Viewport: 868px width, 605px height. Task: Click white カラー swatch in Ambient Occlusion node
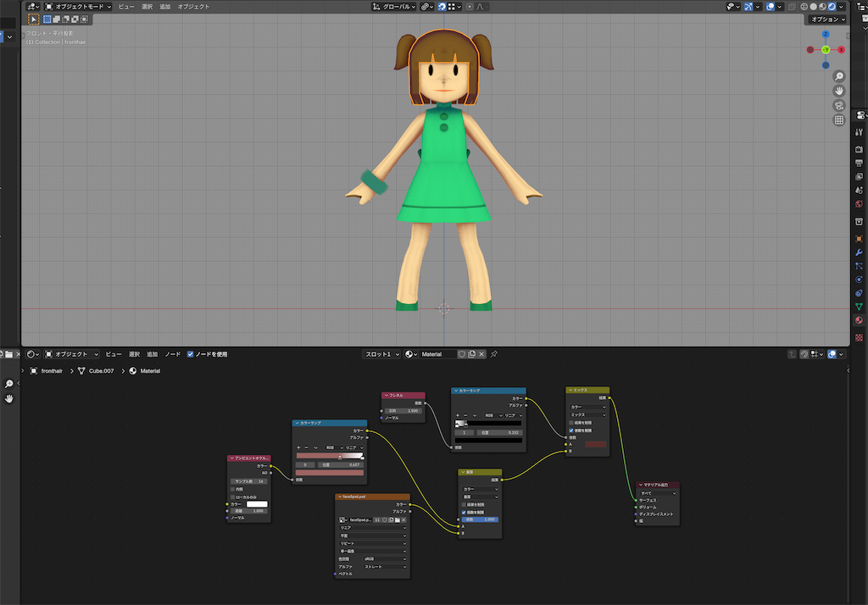[257, 504]
